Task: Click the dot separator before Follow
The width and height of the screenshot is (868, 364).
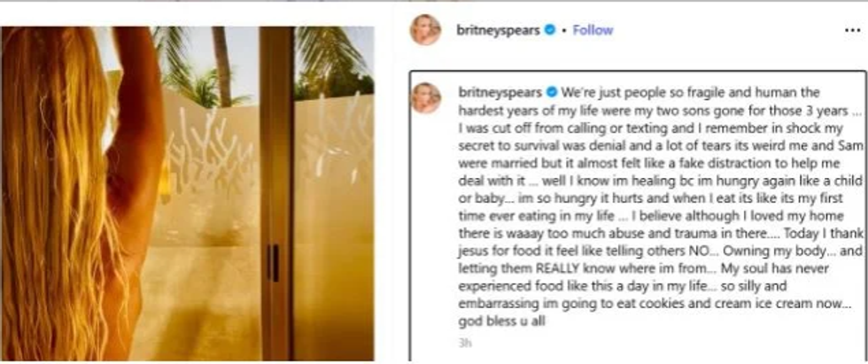Action: coord(564,30)
